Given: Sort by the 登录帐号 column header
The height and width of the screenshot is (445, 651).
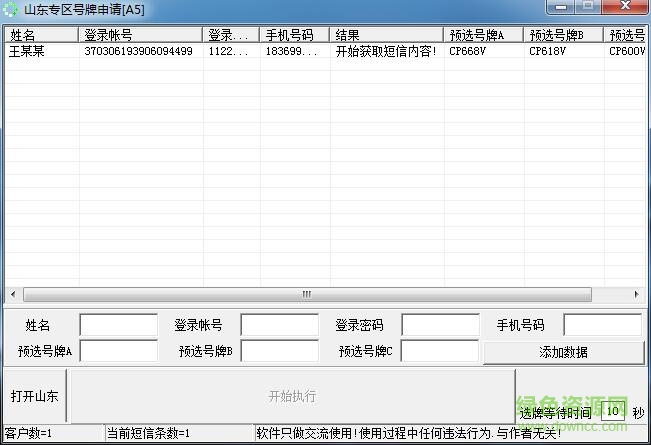Looking at the screenshot, I should click(140, 35).
